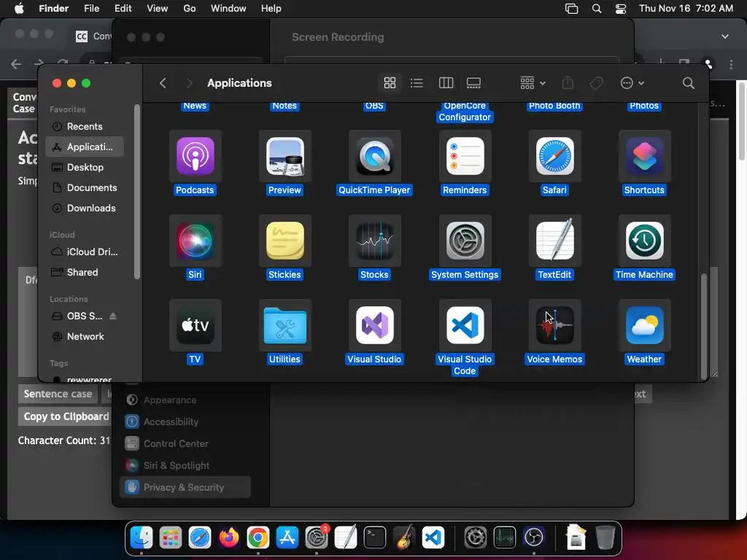The width and height of the screenshot is (747, 560).
Task: Click the Finder tags button
Action: click(x=596, y=83)
